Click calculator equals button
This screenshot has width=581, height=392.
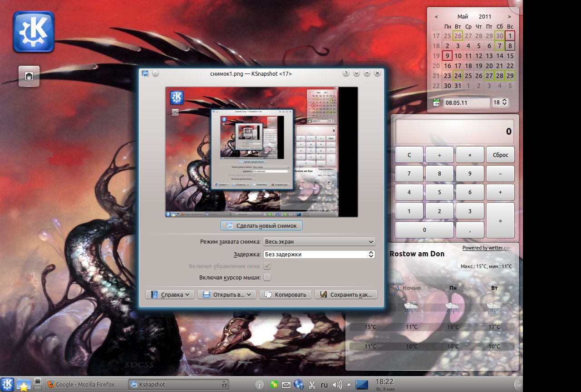coord(500,220)
